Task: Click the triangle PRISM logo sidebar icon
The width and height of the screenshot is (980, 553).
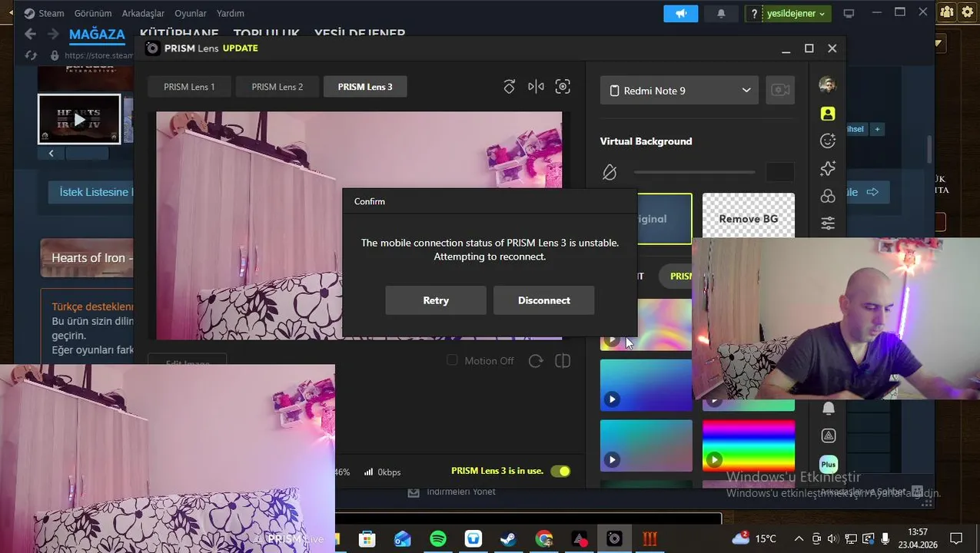Action: coord(828,435)
